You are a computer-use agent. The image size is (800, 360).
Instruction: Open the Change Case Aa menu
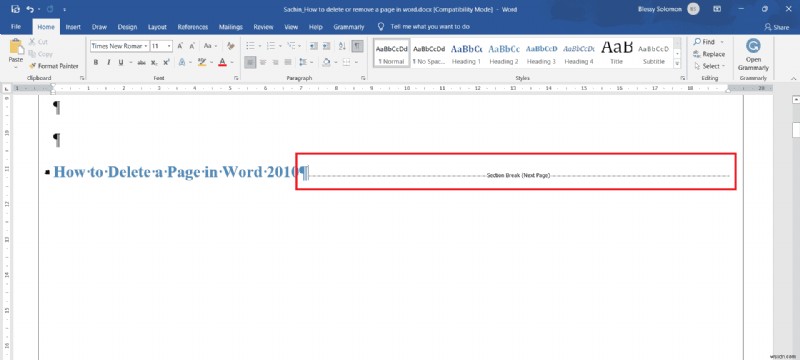[x=210, y=46]
